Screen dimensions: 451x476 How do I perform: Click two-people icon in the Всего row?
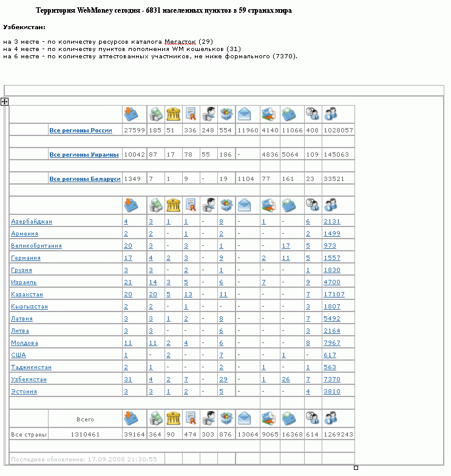coord(331,418)
